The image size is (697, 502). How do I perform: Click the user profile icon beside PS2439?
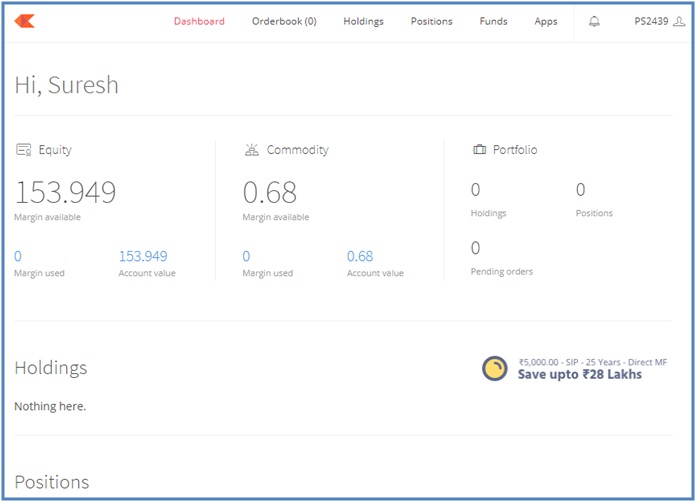(x=679, y=21)
